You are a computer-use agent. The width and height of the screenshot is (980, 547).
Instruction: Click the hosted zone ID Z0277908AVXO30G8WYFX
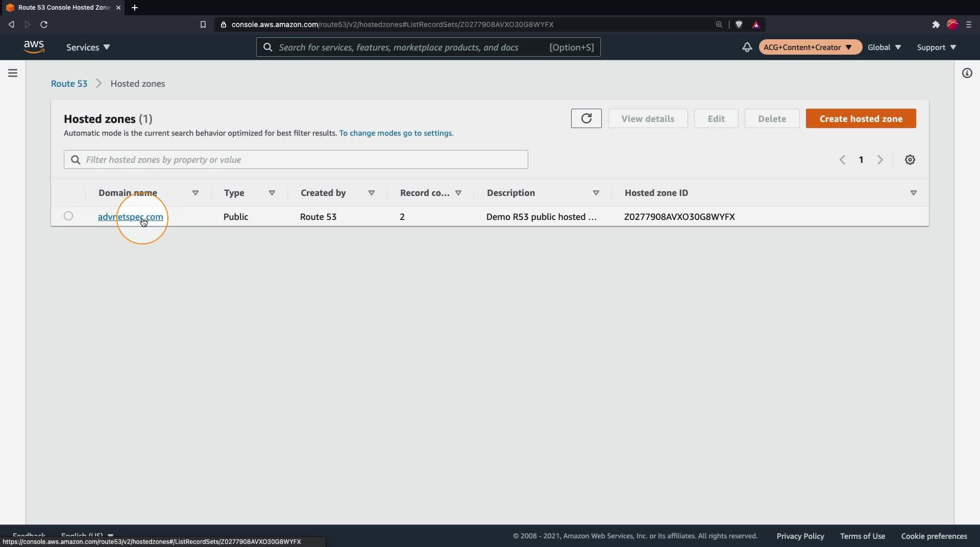coord(679,217)
